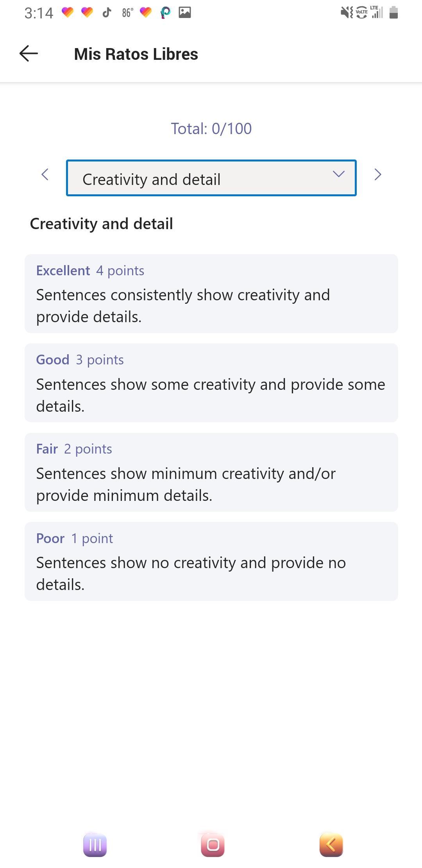The image size is (422, 868).
Task: Tap the Mis Ratos Libres title
Action: (136, 54)
